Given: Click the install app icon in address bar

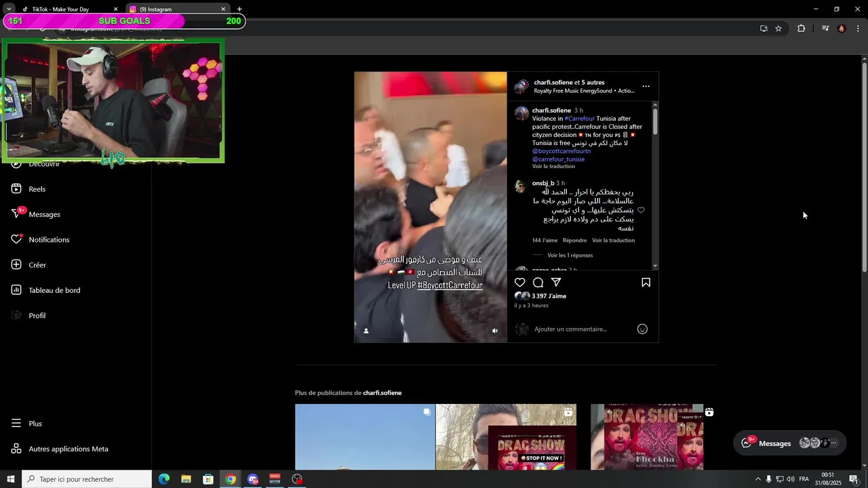Looking at the screenshot, I should tap(764, 28).
